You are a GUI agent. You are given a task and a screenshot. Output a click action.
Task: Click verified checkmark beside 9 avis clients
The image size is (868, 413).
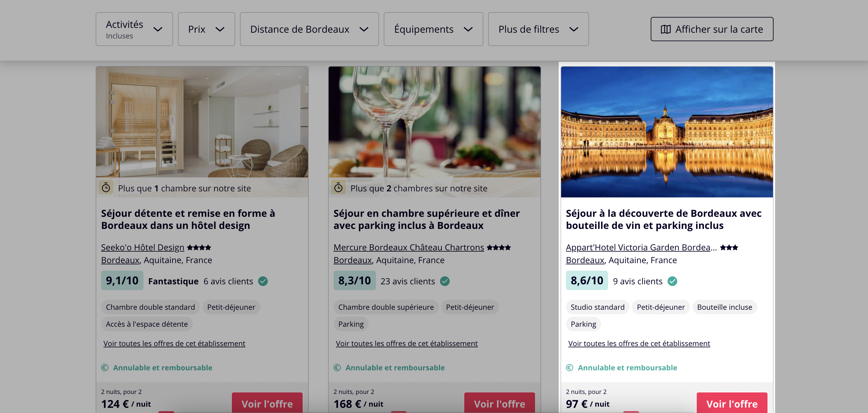(672, 281)
